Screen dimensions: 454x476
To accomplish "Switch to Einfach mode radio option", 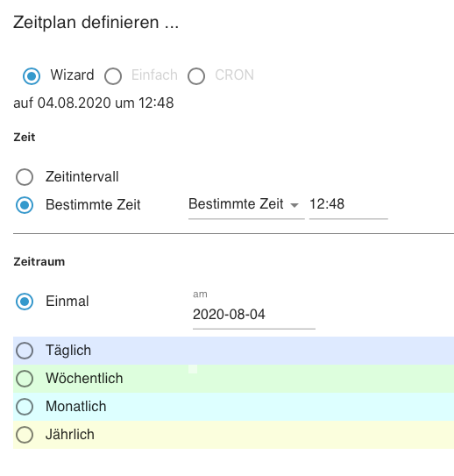I will pos(113,76).
